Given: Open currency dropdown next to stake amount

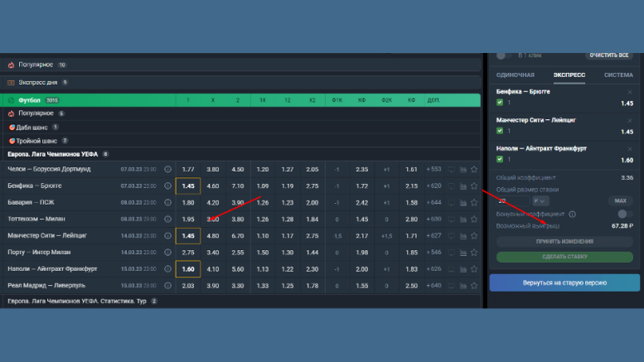Looking at the screenshot, I should (x=540, y=200).
